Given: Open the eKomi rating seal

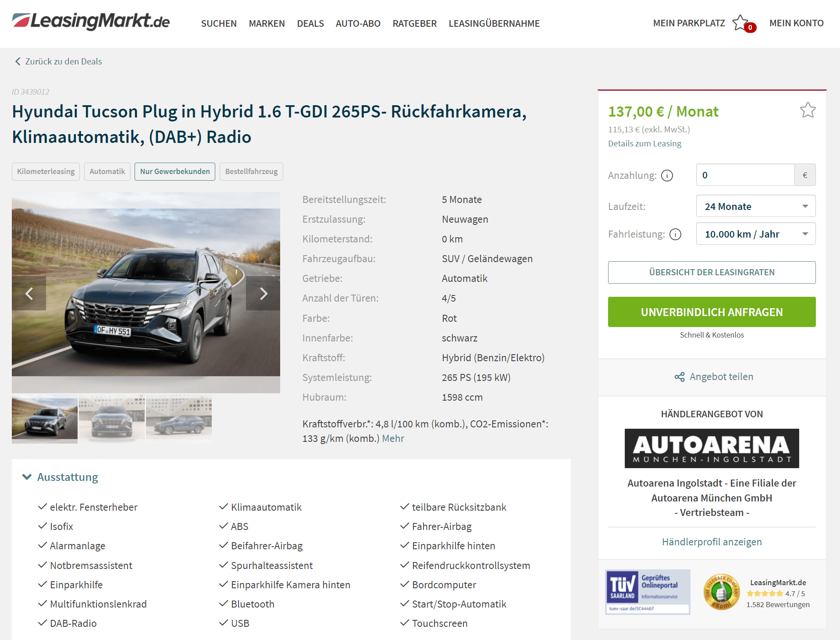Looking at the screenshot, I should coord(722,592).
